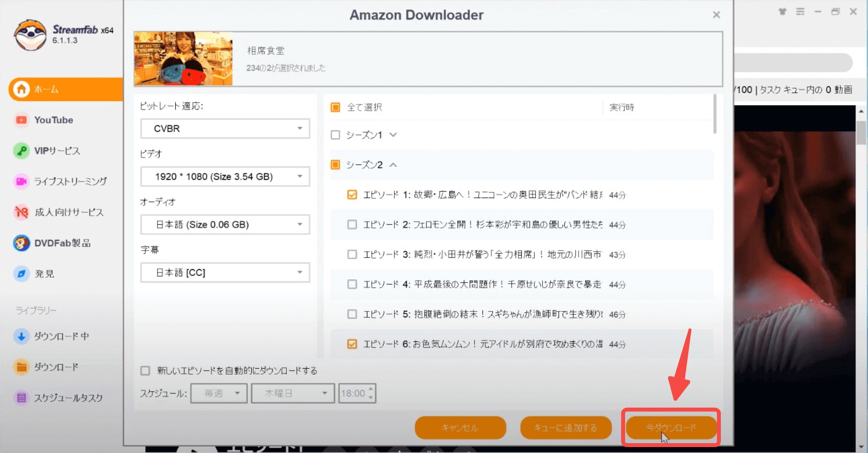Click Episode 6 title text
This screenshot has height=453, width=868.
[482, 344]
